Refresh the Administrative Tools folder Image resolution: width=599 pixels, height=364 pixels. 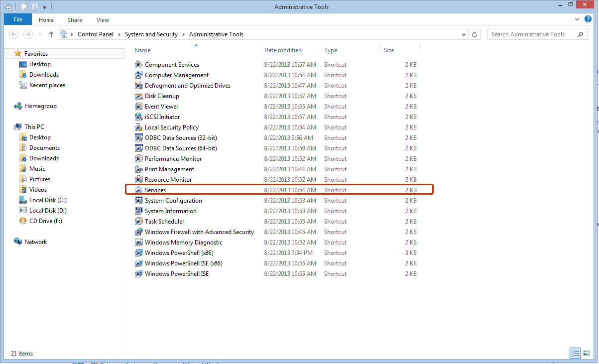coord(475,34)
